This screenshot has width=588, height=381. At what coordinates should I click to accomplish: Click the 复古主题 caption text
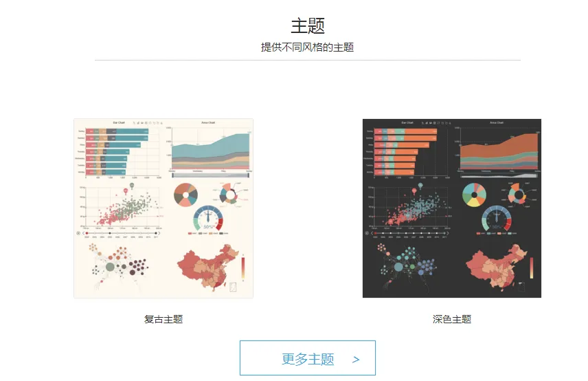[163, 319]
